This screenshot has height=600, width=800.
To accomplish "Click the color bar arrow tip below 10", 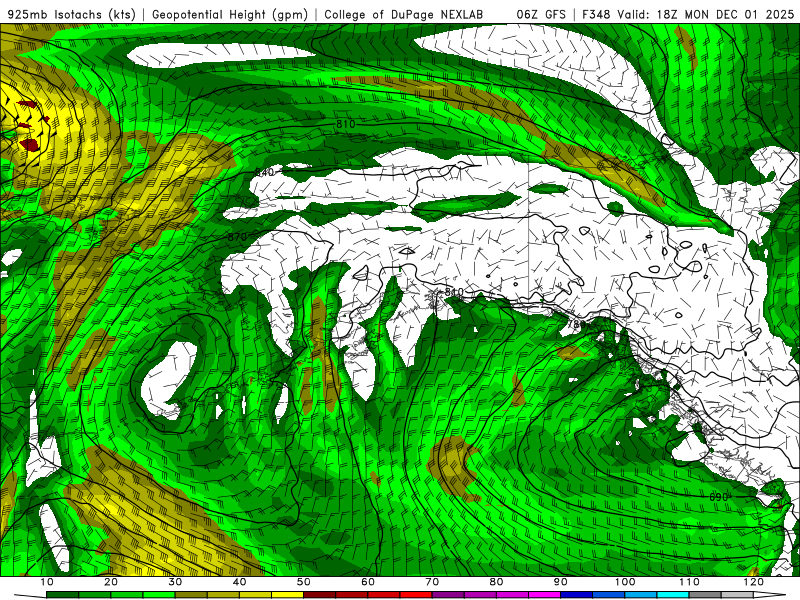I will [x=30, y=595].
